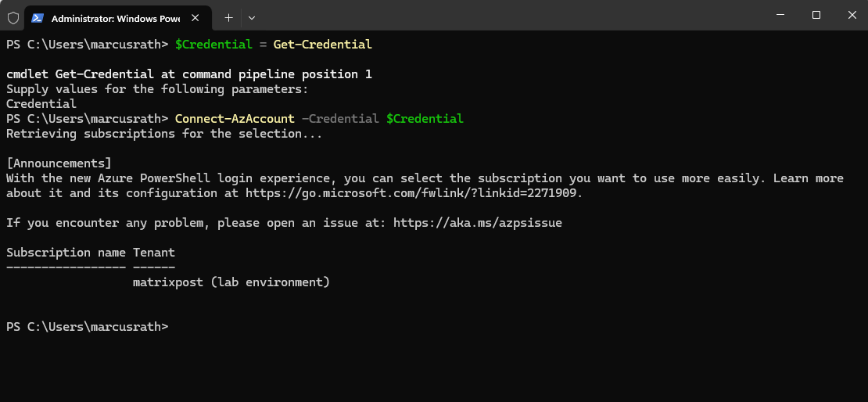
Task: Minimize the terminal window
Action: coord(780,15)
